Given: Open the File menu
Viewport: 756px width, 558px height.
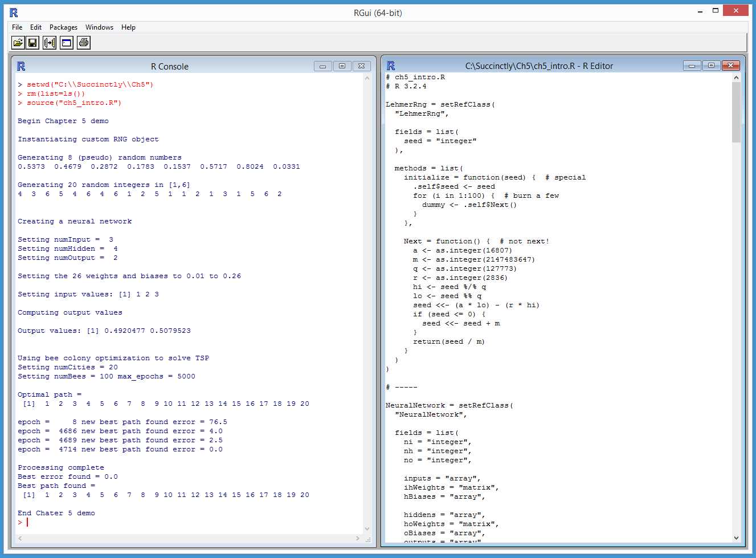Looking at the screenshot, I should [x=17, y=27].
